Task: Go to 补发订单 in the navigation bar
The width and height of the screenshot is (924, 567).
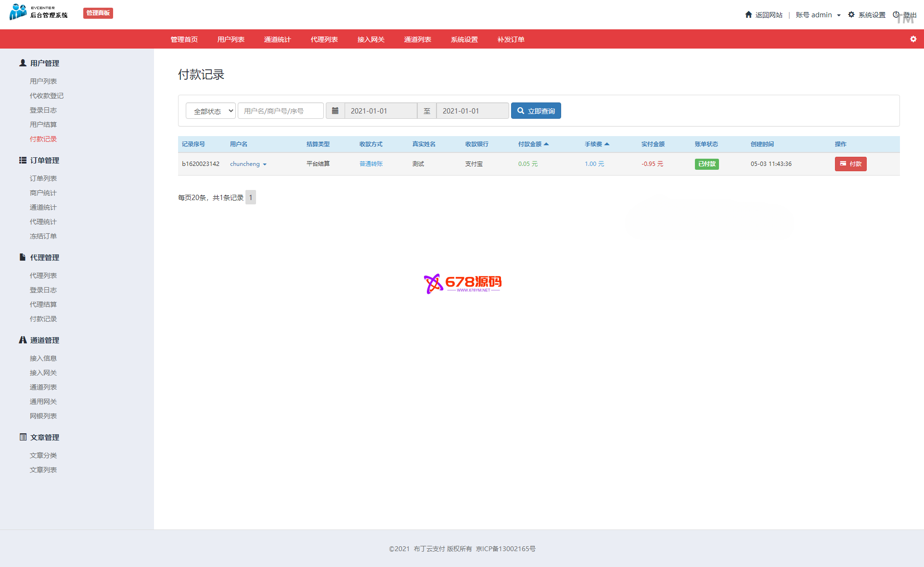Action: (x=511, y=39)
